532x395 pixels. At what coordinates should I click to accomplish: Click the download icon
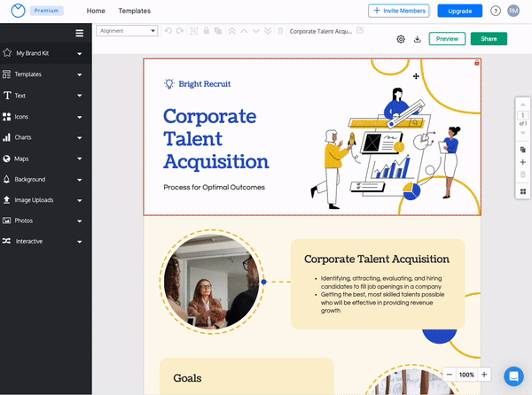(x=418, y=39)
